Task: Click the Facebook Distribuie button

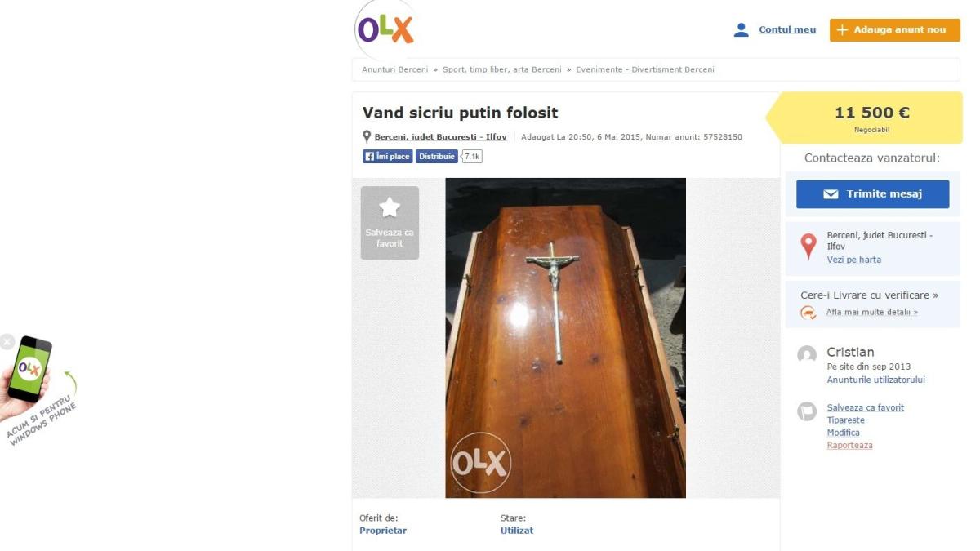Action: (x=437, y=156)
